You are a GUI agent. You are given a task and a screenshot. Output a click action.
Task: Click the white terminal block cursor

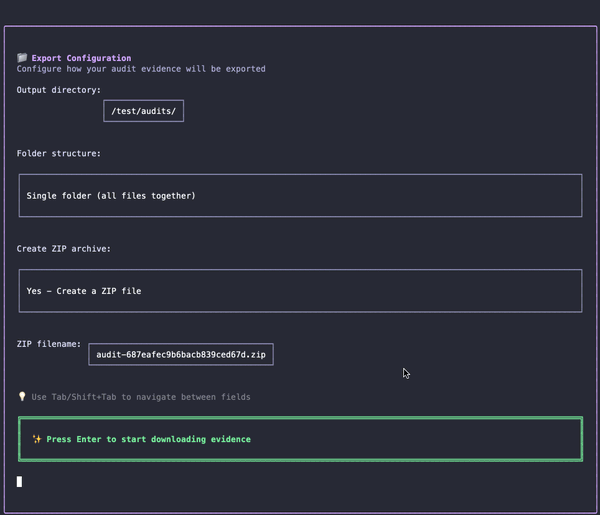(x=19, y=482)
